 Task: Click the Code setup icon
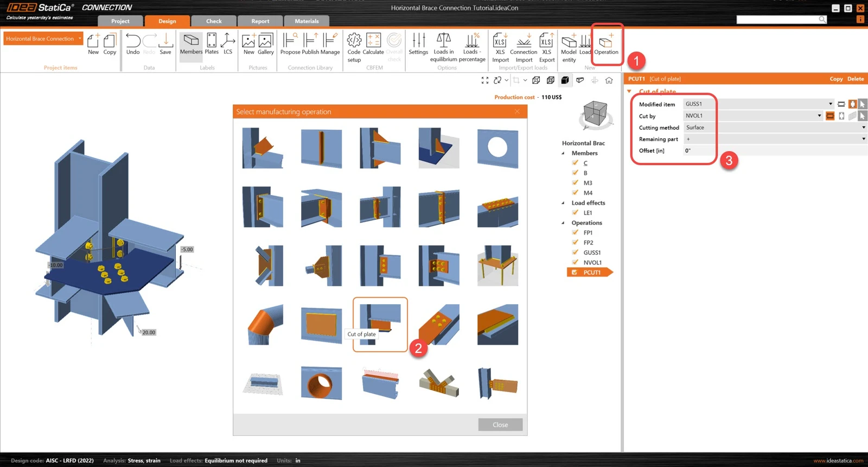(x=354, y=48)
